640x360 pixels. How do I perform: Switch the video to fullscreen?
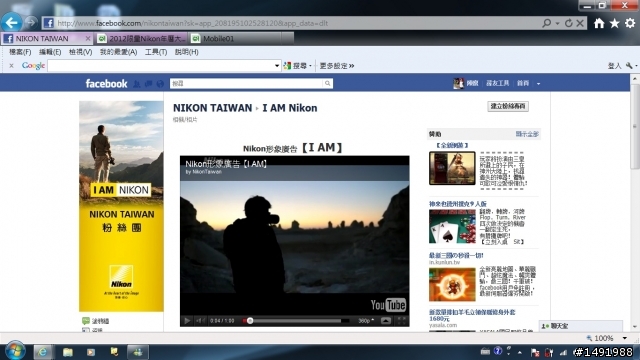pyautogui.click(x=402, y=321)
